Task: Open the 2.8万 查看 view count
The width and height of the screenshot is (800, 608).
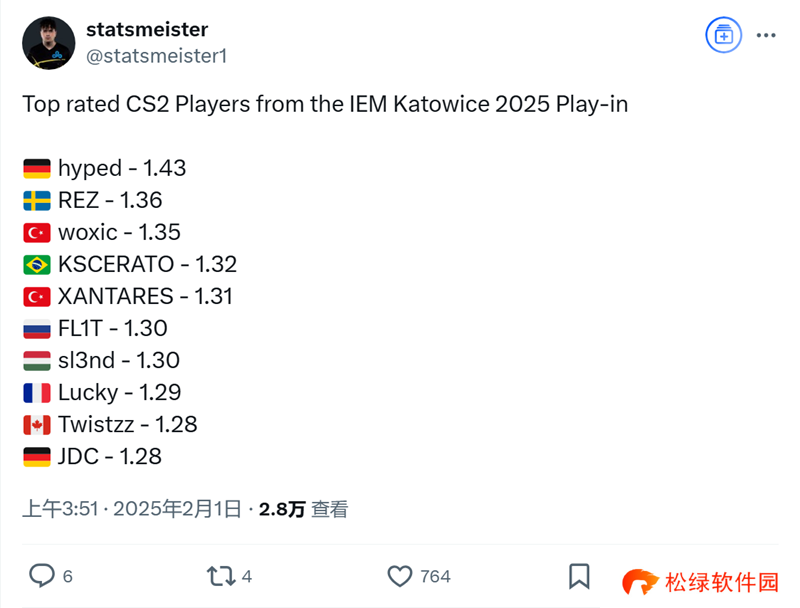Action: [x=303, y=509]
